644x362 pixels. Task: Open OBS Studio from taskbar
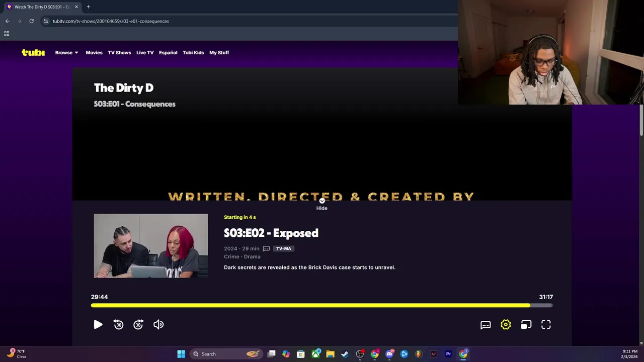click(x=360, y=354)
